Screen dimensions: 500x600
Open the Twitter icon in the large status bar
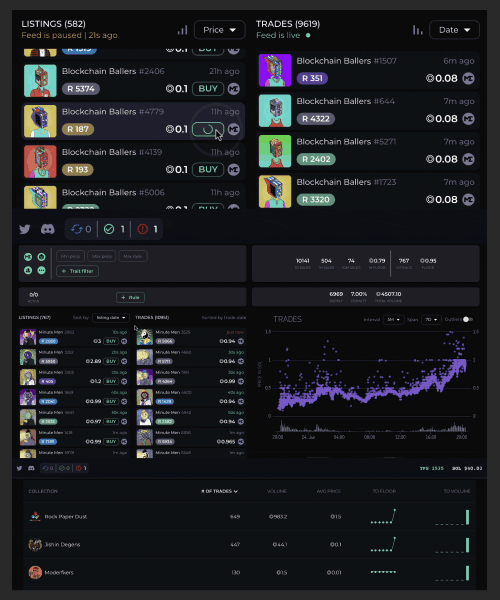[x=25, y=229]
